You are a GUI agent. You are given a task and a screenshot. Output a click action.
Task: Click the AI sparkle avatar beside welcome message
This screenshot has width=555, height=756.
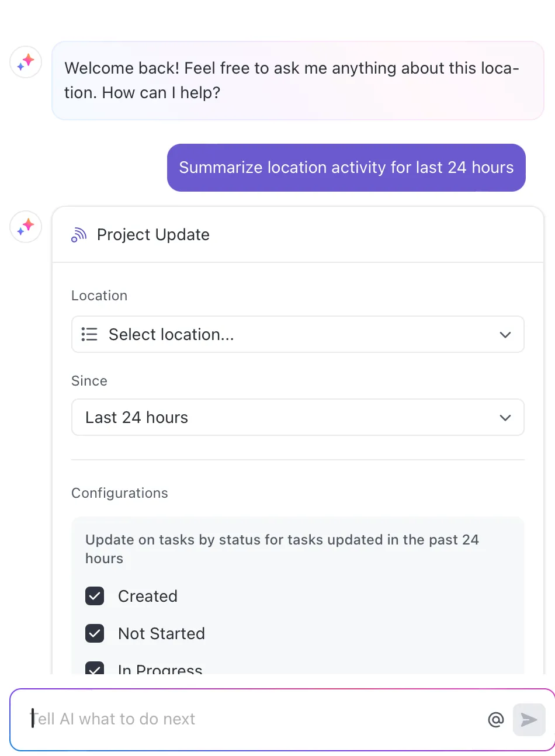[26, 62]
